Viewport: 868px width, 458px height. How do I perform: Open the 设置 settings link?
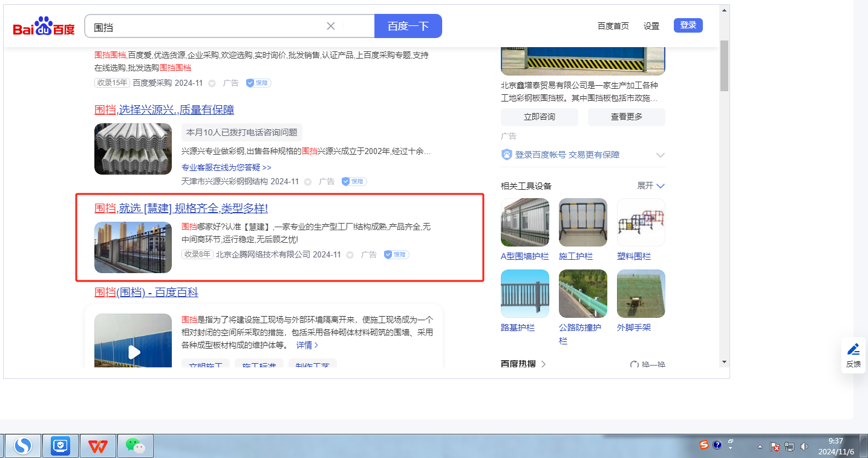(651, 26)
